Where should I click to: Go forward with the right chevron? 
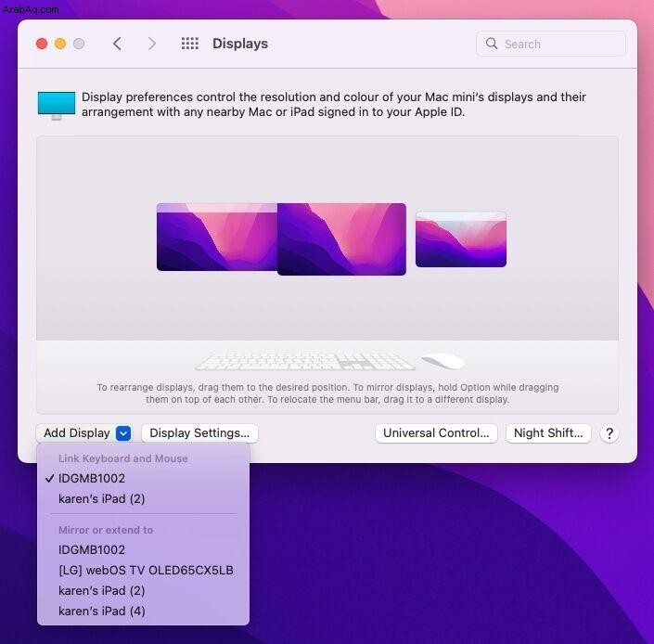(x=152, y=44)
